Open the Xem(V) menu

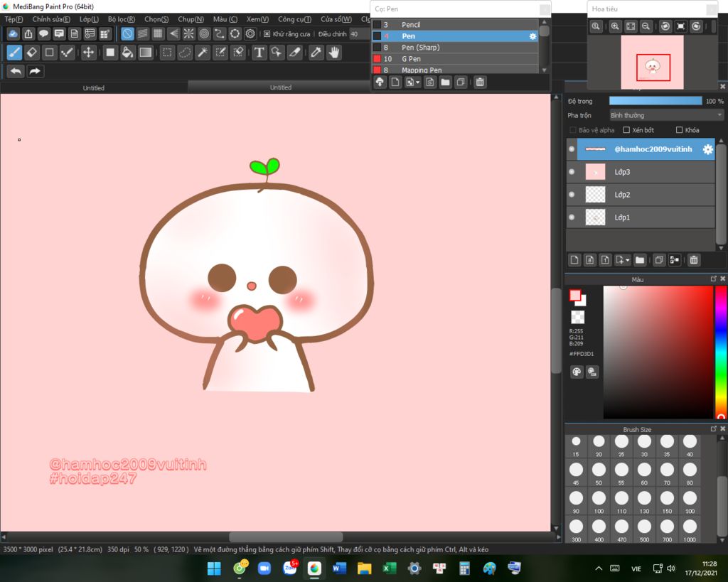257,19
